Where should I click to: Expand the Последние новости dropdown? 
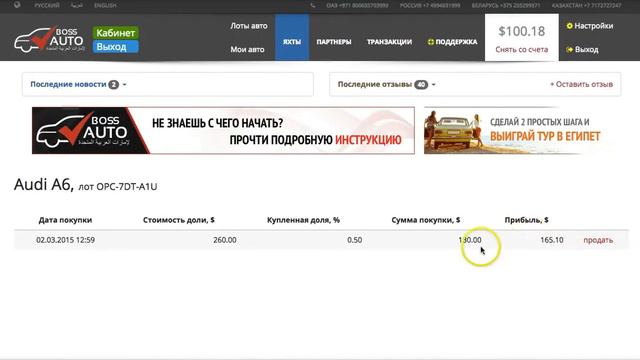pyautogui.click(x=78, y=84)
